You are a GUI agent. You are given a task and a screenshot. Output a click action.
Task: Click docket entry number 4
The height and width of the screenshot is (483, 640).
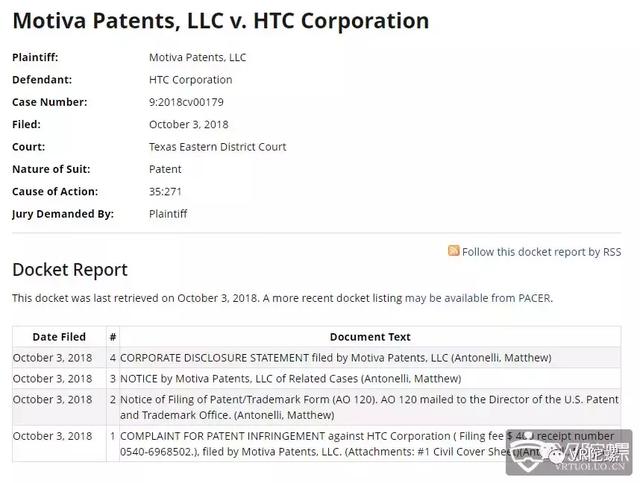113,358
